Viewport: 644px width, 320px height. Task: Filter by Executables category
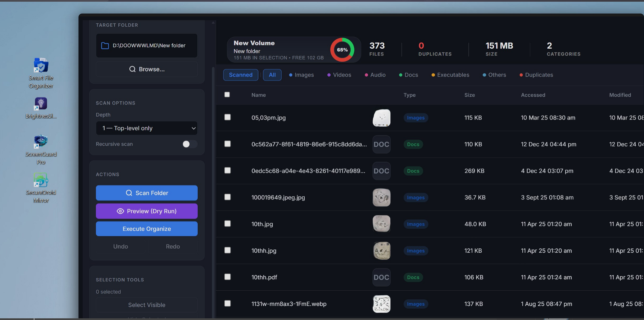coord(450,75)
